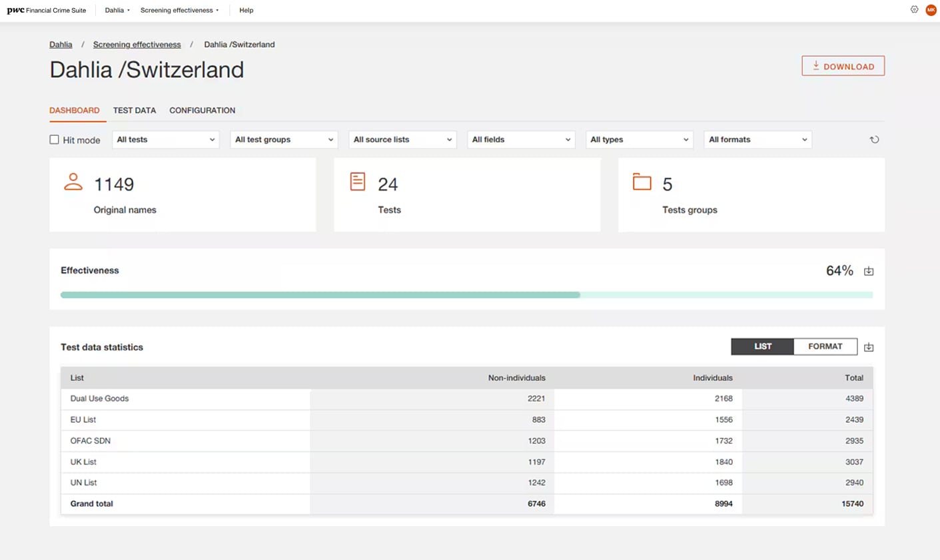Expand the All tests dropdown
This screenshot has width=940, height=560.
click(x=165, y=140)
